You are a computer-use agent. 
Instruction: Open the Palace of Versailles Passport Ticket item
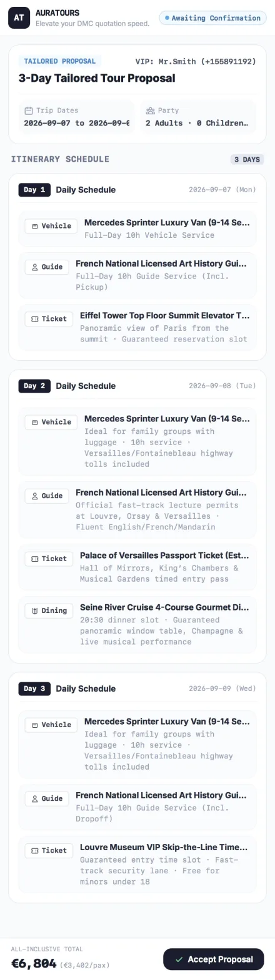(137, 567)
